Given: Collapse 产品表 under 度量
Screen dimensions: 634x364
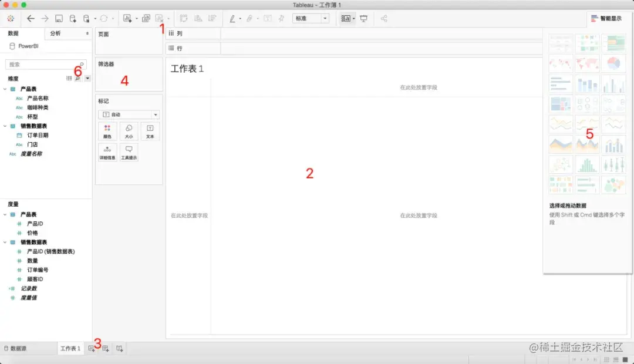Looking at the screenshot, I should pyautogui.click(x=5, y=214).
